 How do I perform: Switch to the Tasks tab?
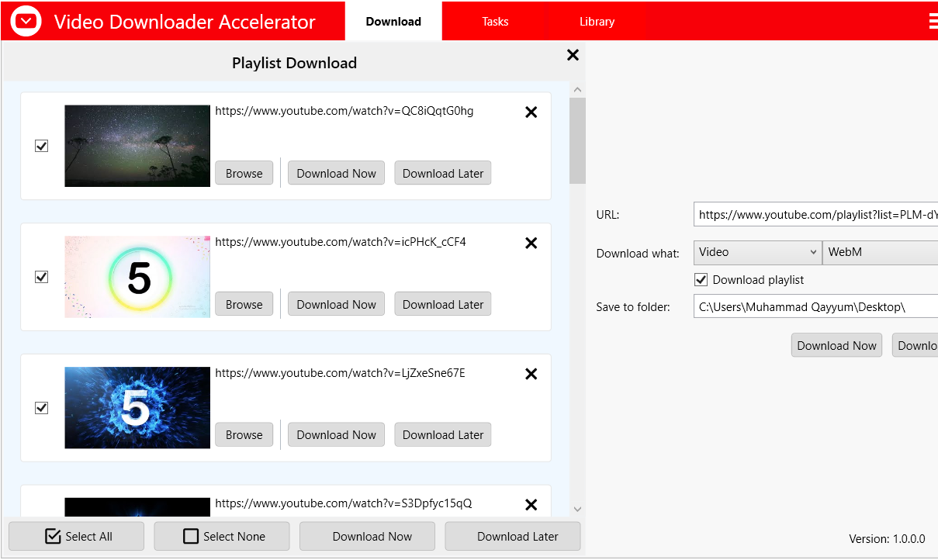coord(494,21)
